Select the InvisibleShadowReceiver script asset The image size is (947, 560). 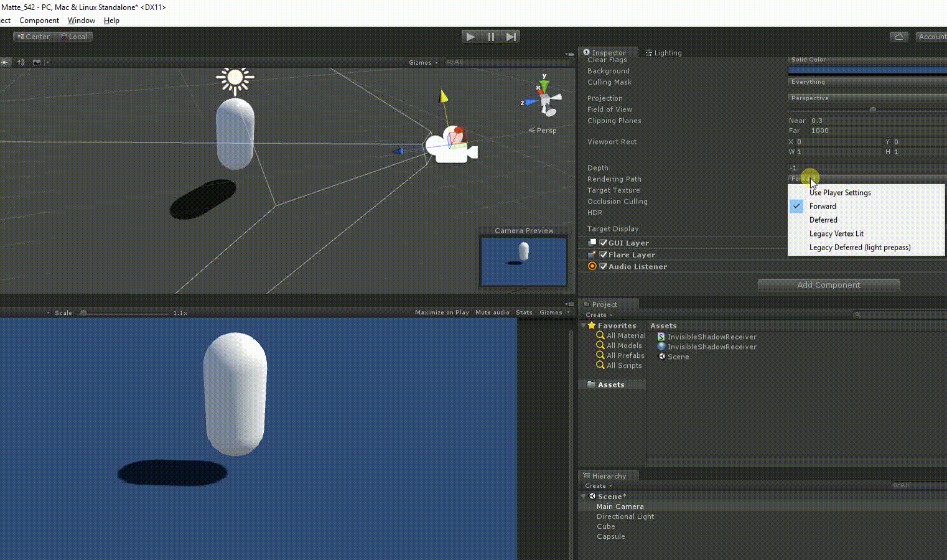(x=711, y=336)
